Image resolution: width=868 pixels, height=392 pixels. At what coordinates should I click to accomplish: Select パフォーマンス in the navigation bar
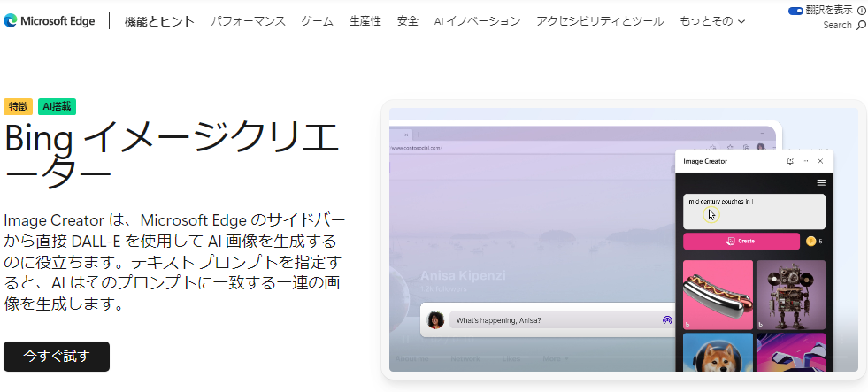[x=248, y=21]
